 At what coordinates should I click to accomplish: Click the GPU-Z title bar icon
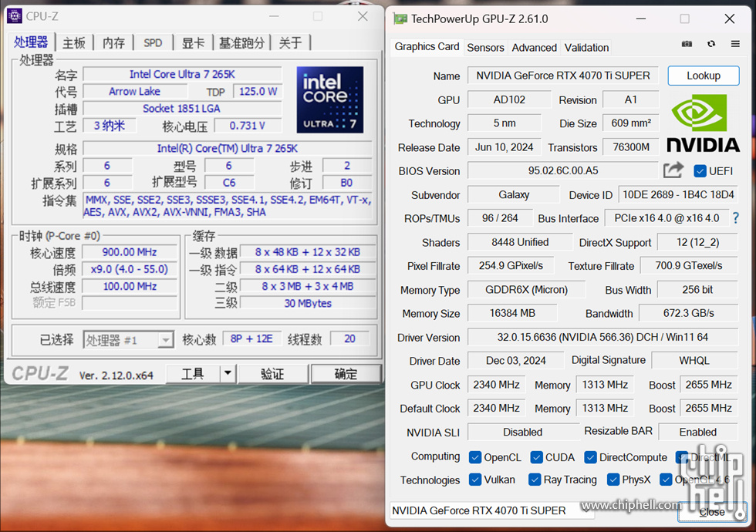coord(400,19)
